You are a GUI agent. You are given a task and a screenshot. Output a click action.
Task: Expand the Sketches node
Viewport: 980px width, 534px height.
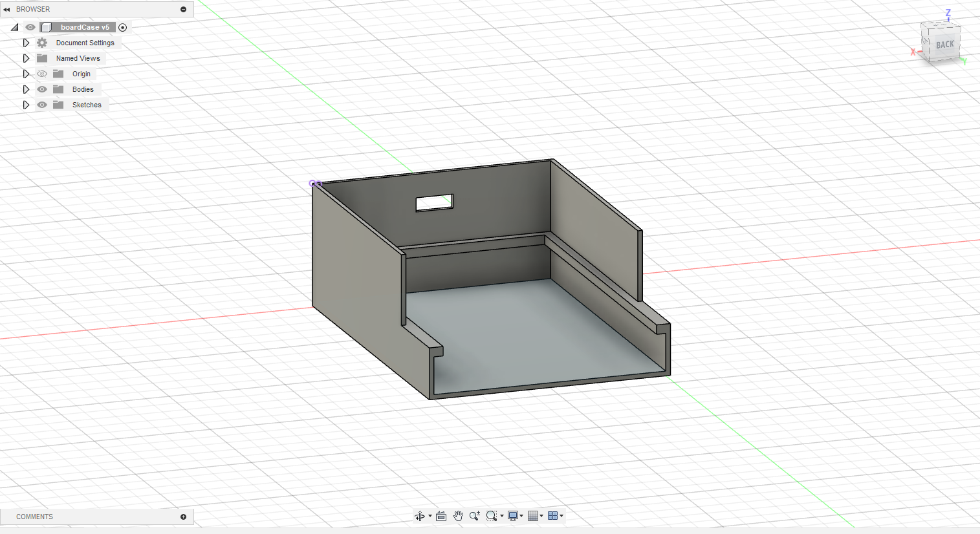26,105
